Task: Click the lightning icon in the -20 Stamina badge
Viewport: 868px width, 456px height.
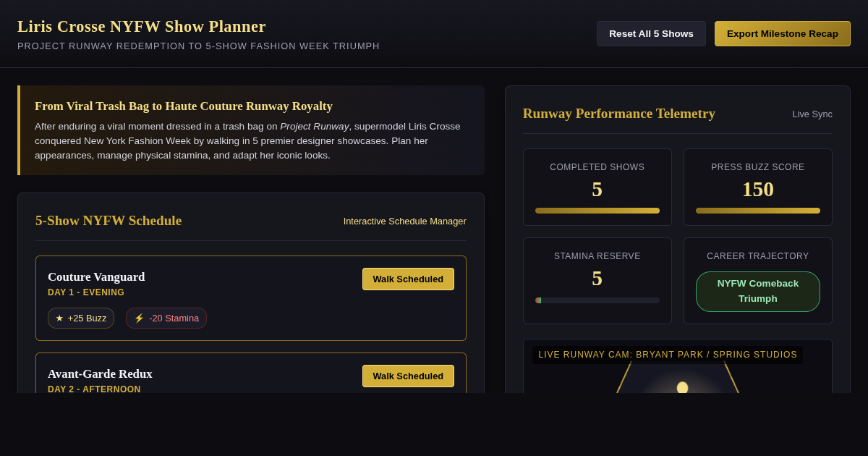Action: pyautogui.click(x=139, y=318)
